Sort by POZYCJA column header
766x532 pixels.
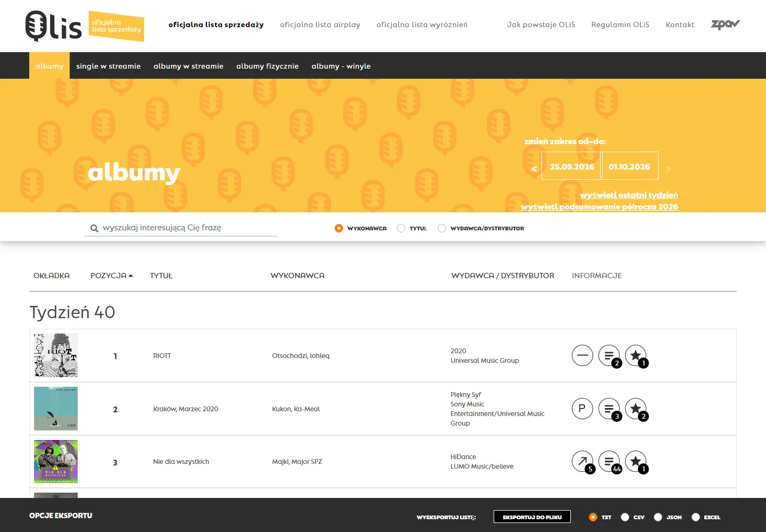pyautogui.click(x=112, y=276)
